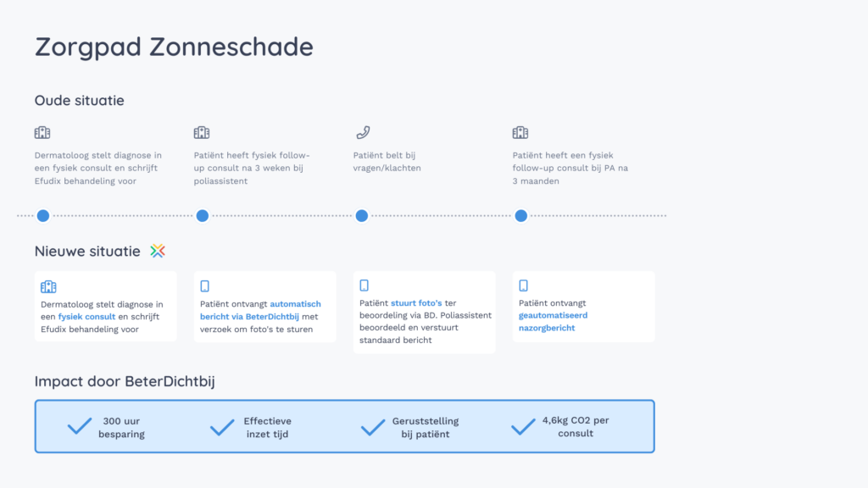The width and height of the screenshot is (868, 488).
Task: Click the checkmark next to '300 uur besparing'
Action: (x=80, y=426)
